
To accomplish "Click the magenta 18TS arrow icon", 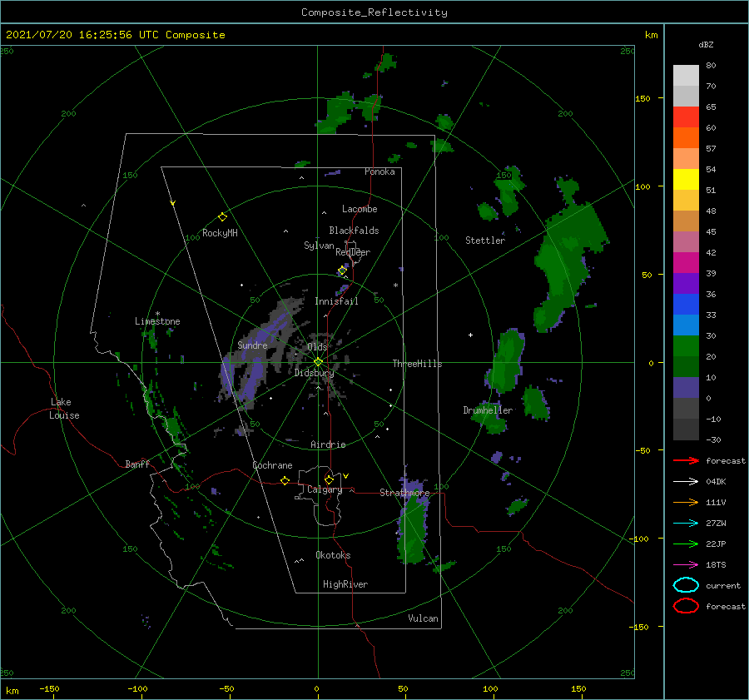I will coord(686,565).
